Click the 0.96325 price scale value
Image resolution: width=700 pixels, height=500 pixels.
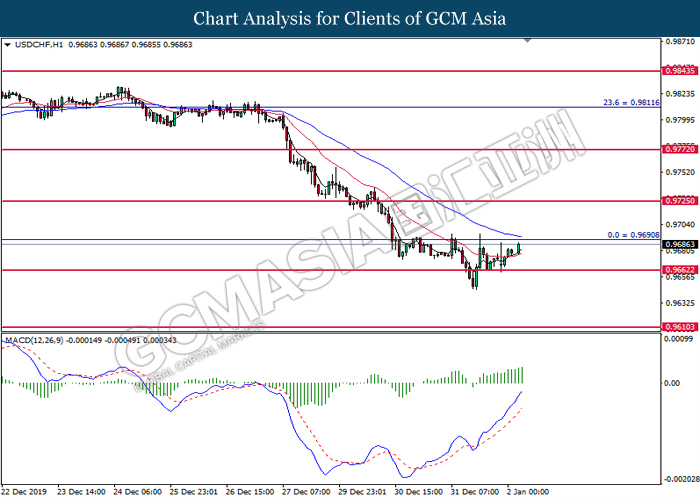pos(680,303)
